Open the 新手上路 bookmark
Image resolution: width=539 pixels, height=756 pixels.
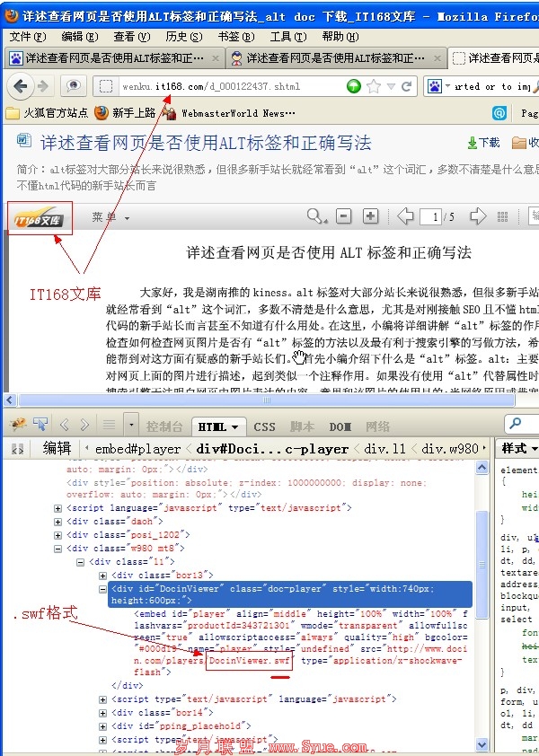point(125,113)
